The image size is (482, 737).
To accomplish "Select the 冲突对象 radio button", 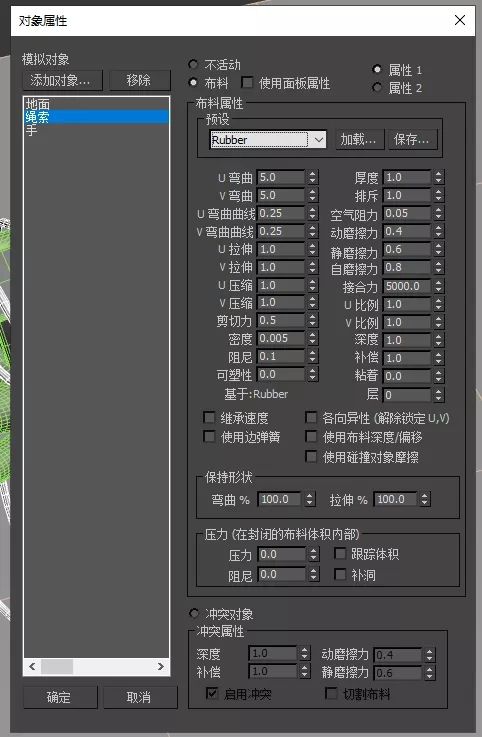I will tap(193, 613).
